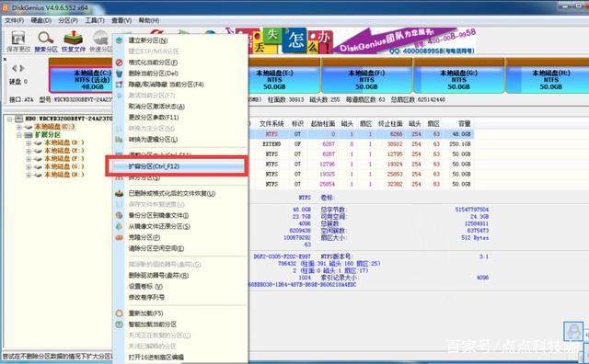Click the 格式化当前分区 red circle icon
This screenshot has height=364, width=589.
119,63
